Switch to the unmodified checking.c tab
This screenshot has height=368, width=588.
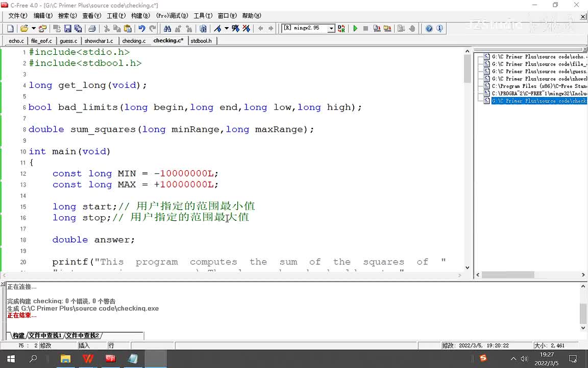[x=134, y=41]
